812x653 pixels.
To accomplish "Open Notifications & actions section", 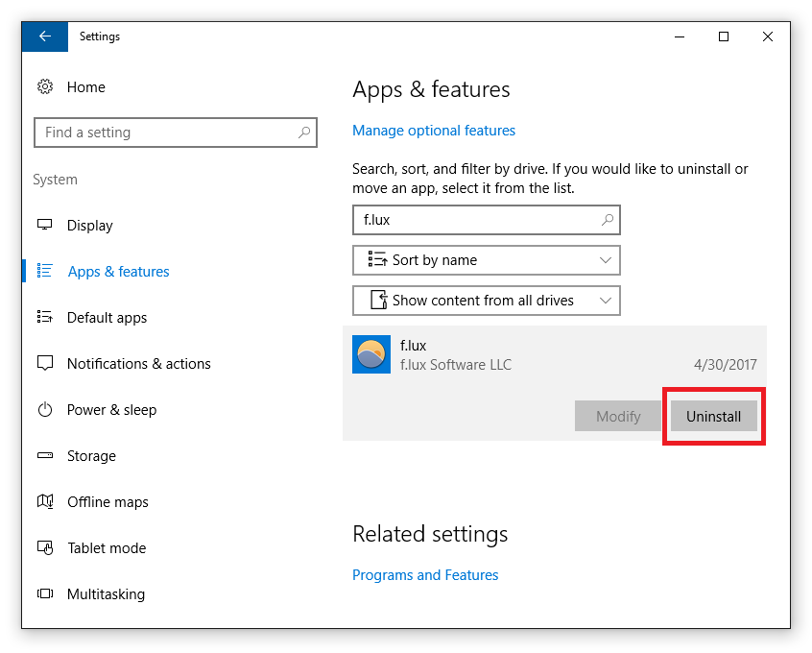I will (139, 364).
